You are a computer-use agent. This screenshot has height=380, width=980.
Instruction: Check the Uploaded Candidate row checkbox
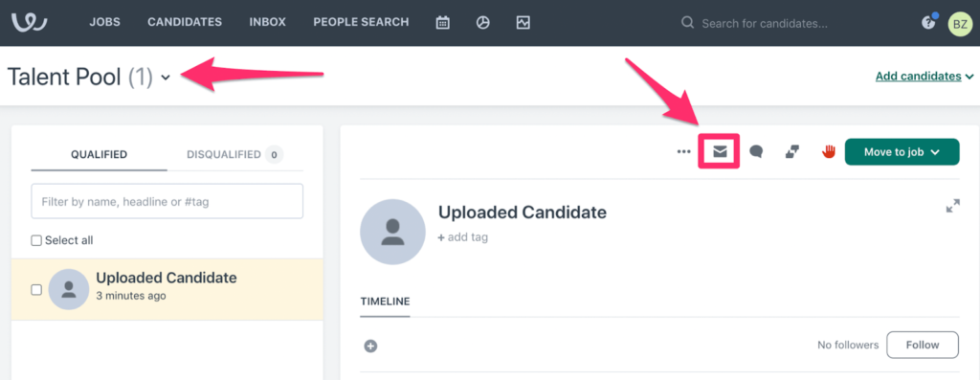37,289
